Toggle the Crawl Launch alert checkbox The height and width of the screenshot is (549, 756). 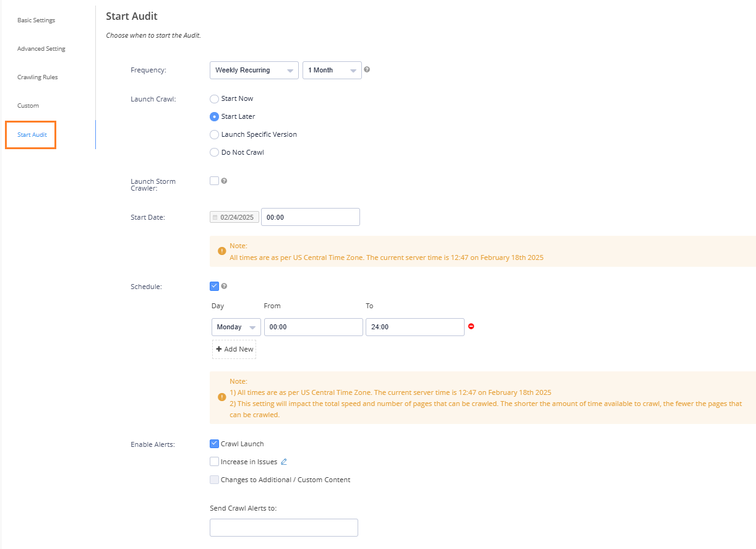point(214,444)
